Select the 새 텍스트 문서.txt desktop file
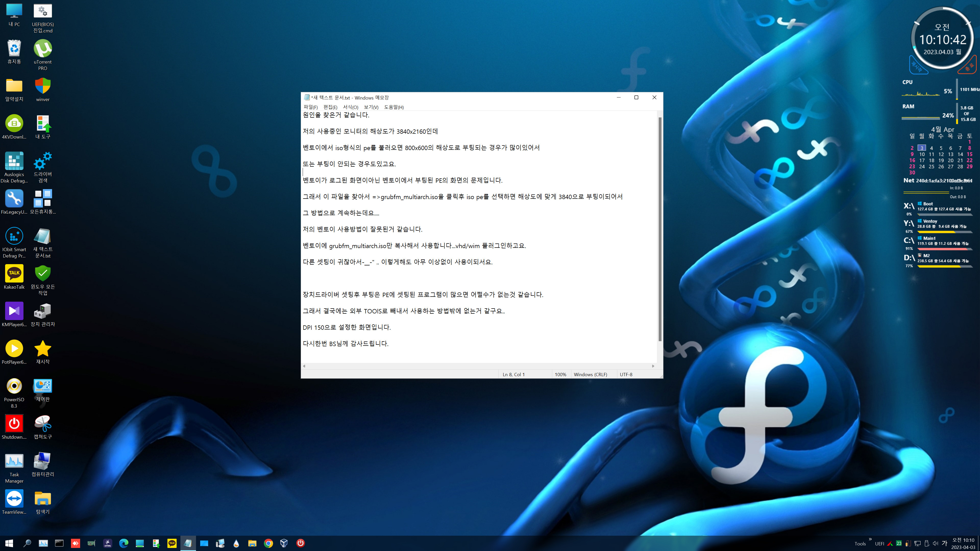The width and height of the screenshot is (980, 551). coord(43,243)
